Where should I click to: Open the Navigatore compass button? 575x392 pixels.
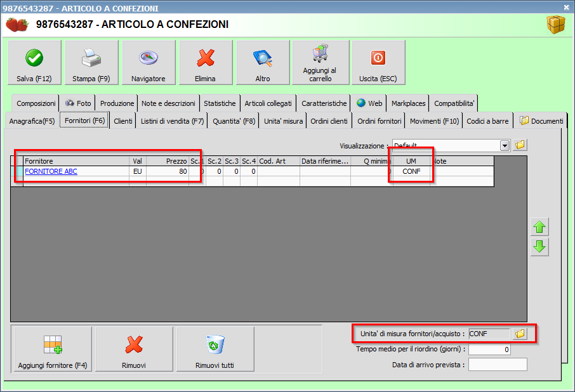tap(149, 63)
